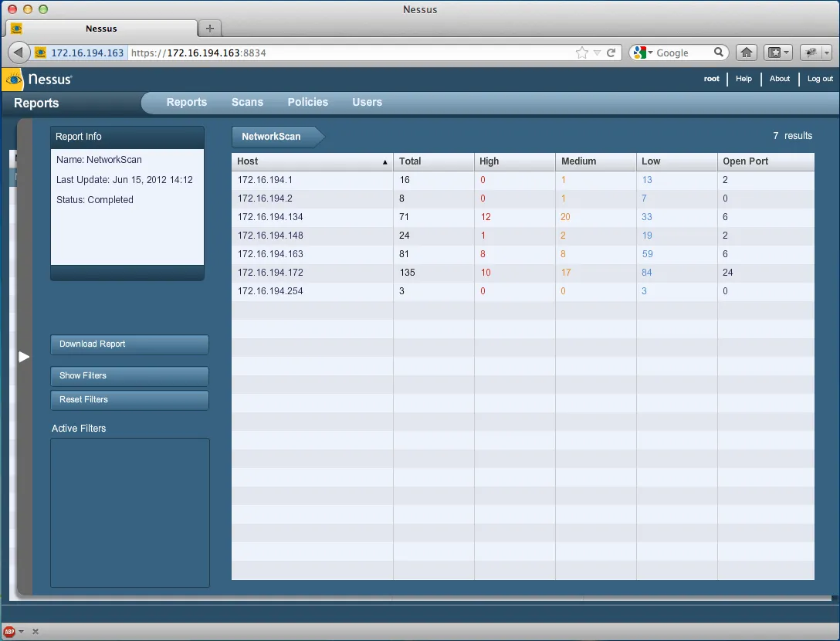
Task: Open the Policies section
Action: point(307,102)
